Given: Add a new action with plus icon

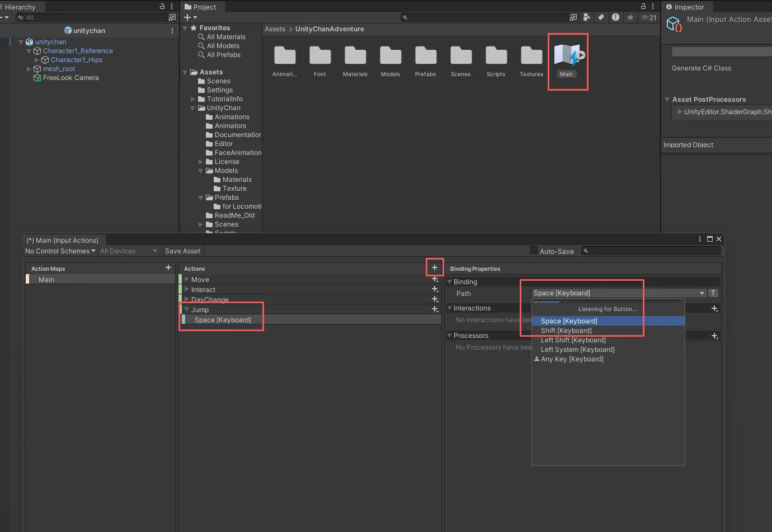Looking at the screenshot, I should click(x=435, y=267).
